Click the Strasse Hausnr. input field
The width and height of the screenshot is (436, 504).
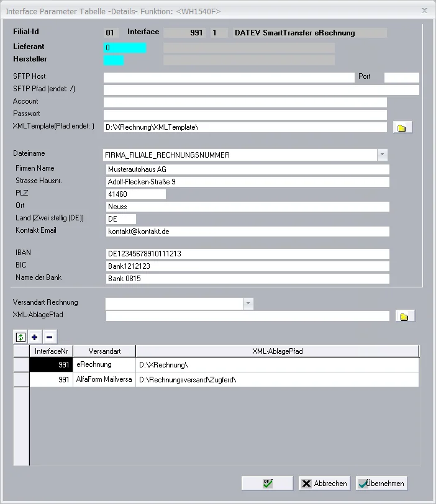(x=248, y=182)
